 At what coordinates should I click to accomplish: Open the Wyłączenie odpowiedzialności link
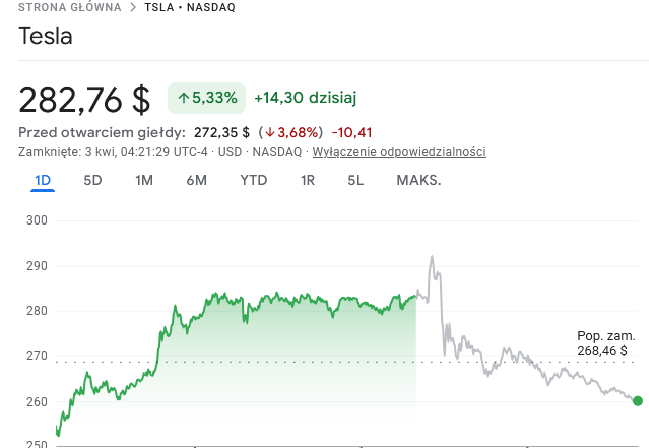coord(399,152)
